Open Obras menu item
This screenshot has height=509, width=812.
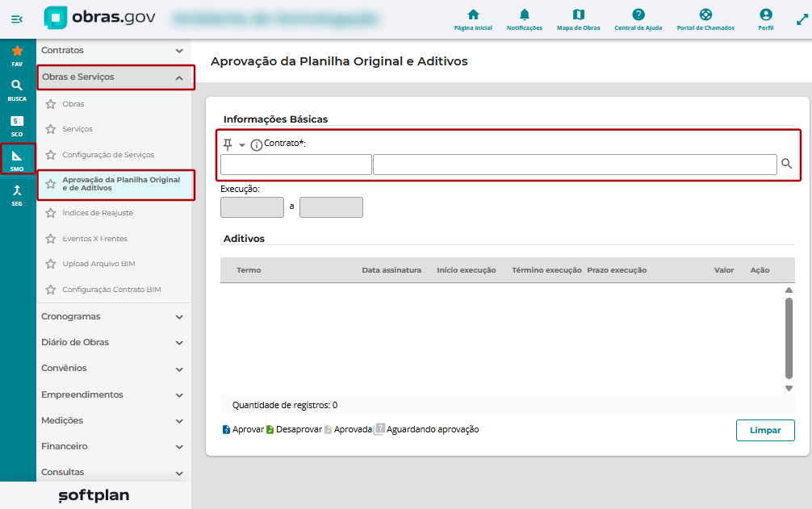(x=73, y=104)
